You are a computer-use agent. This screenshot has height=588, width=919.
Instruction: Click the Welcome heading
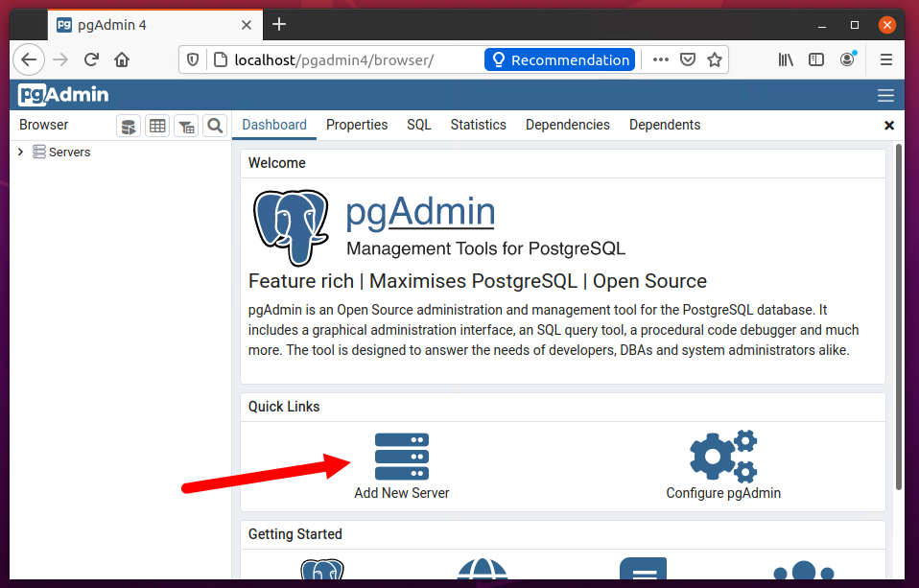276,163
